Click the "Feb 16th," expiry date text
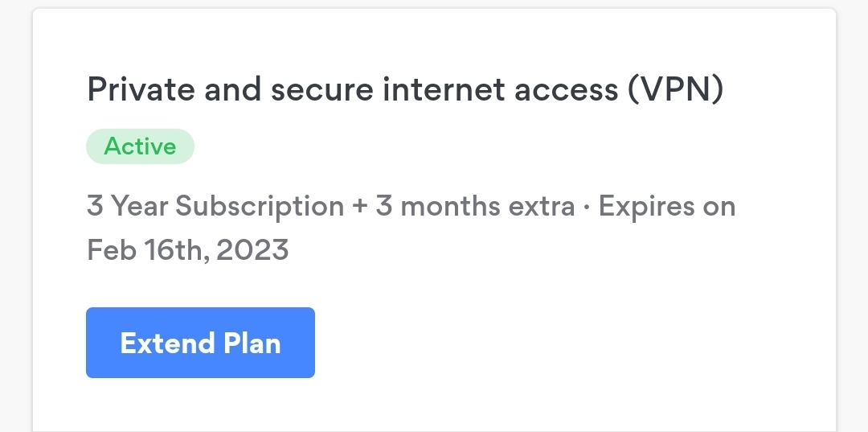The height and width of the screenshot is (432, 868). (x=149, y=251)
